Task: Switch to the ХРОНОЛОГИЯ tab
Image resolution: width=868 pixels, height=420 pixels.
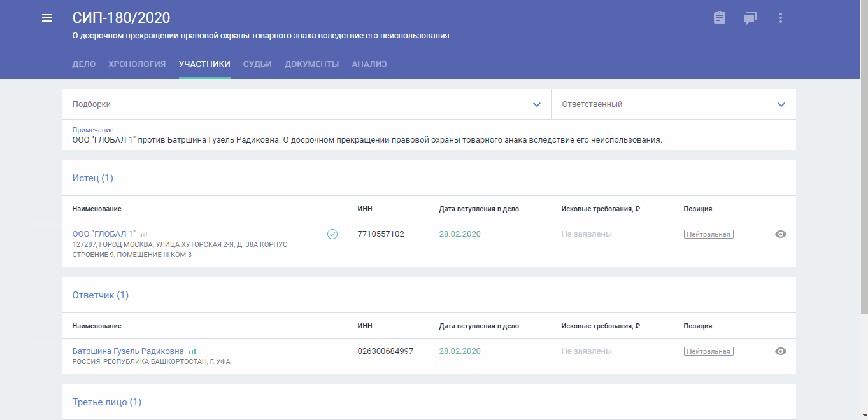Action: point(137,64)
